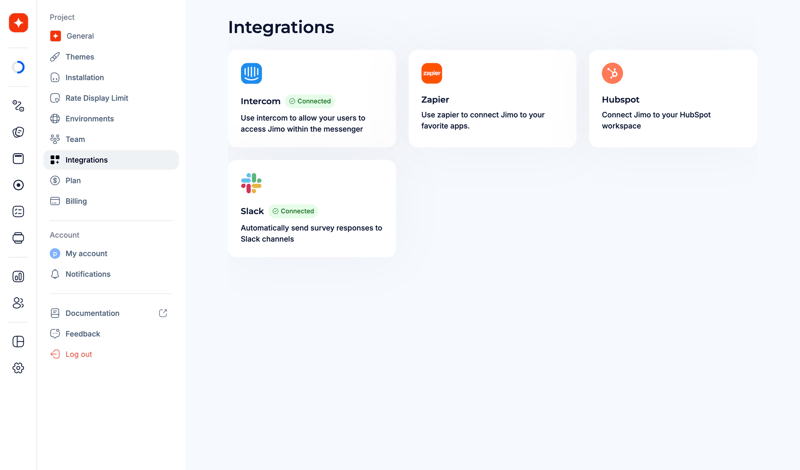
Task: Open the Slack integration card title
Action: pyautogui.click(x=252, y=211)
